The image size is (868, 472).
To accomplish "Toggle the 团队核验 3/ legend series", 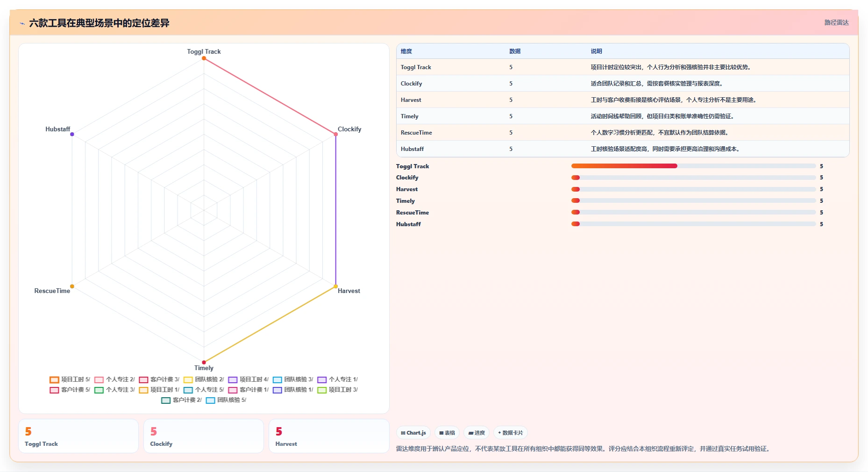I will point(293,379).
